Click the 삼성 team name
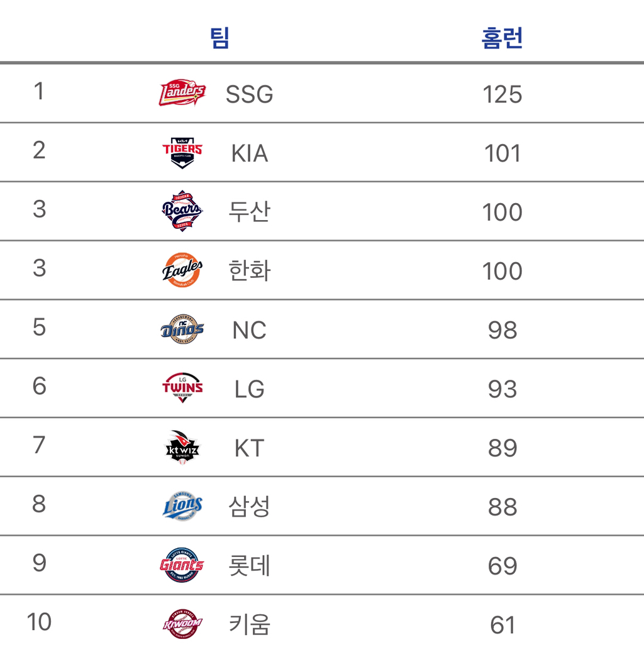Image resolution: width=644 pixels, height=652 pixels. [x=249, y=507]
